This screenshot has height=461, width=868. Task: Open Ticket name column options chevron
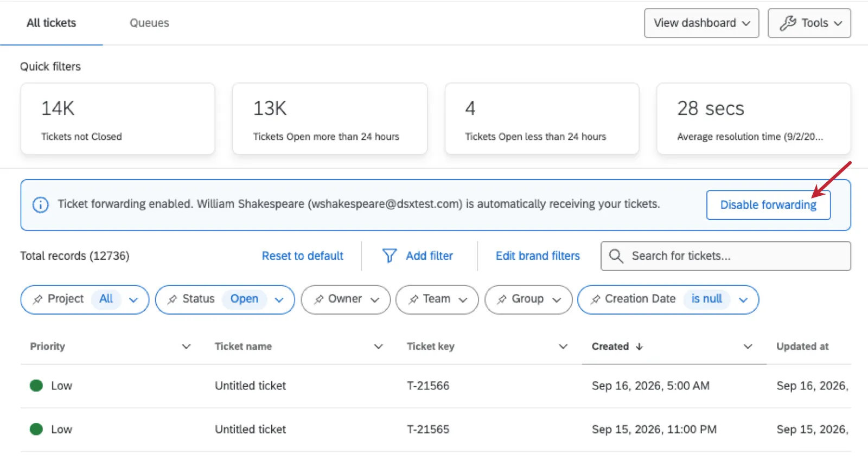(x=379, y=347)
